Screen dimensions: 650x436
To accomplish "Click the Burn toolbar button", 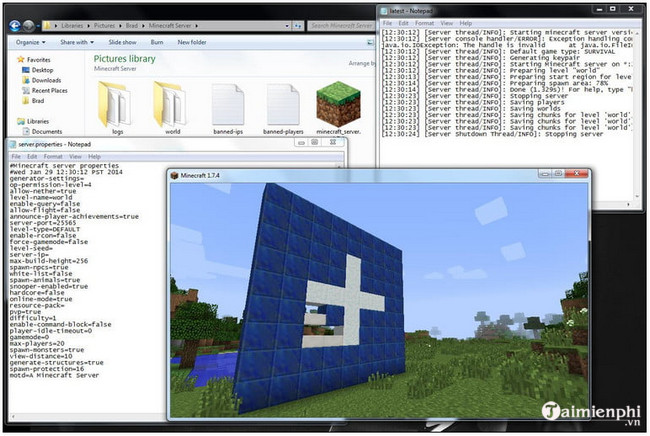I will coord(157,42).
